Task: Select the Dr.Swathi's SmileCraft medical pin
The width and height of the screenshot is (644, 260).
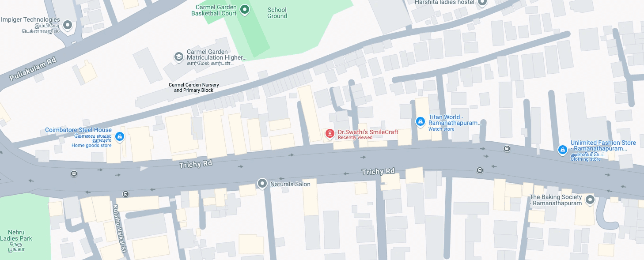Action: click(x=330, y=133)
